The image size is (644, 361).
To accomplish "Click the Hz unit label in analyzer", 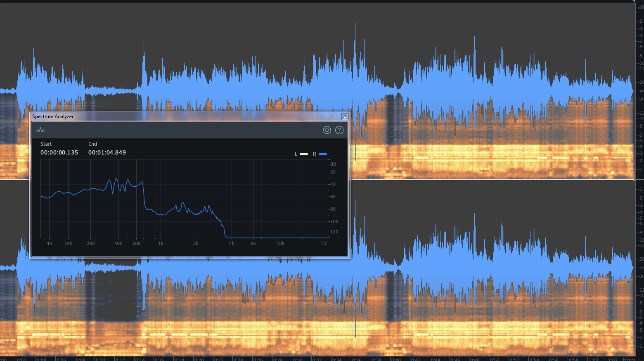I will click(324, 243).
